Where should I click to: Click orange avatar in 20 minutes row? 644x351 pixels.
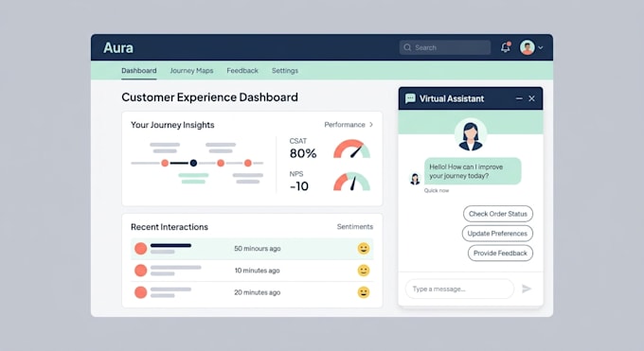(140, 292)
